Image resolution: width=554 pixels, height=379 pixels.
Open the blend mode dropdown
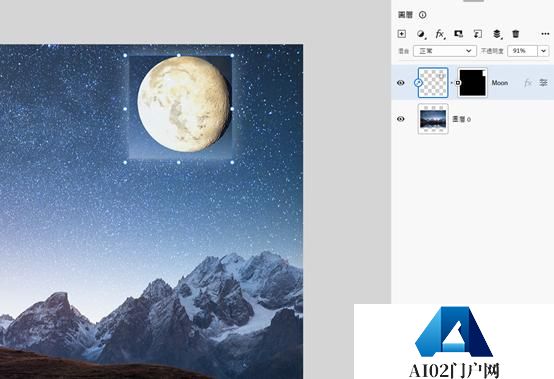(445, 51)
